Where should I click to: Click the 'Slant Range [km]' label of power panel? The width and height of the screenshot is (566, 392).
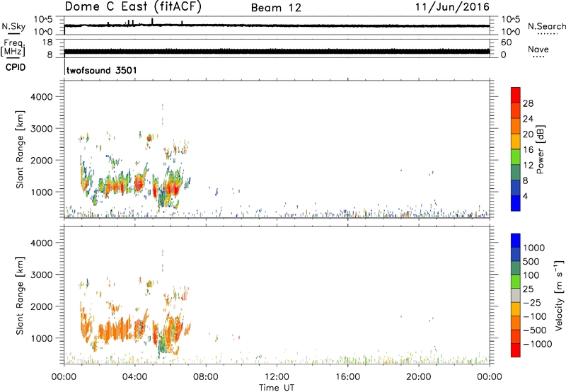click(20, 149)
